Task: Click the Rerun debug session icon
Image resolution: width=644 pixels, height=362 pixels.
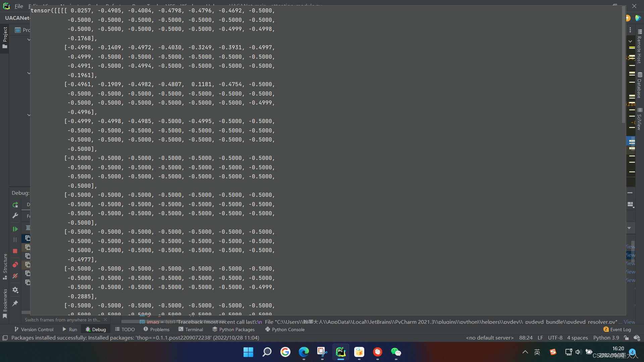Action: 15,205
